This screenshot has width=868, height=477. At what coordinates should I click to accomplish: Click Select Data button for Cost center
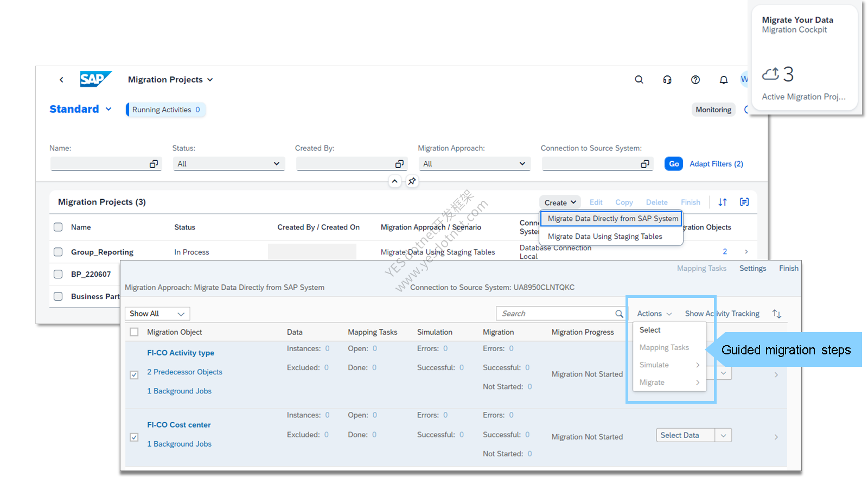click(685, 435)
